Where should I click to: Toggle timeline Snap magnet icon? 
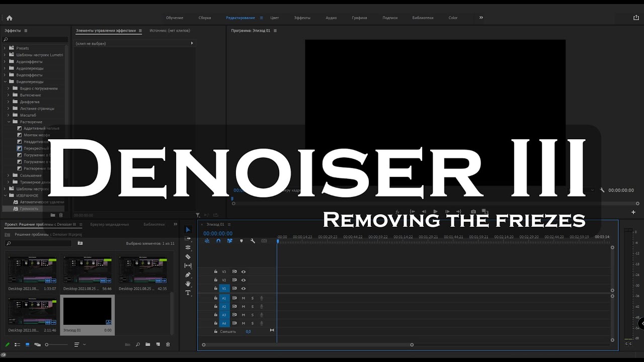218,241
